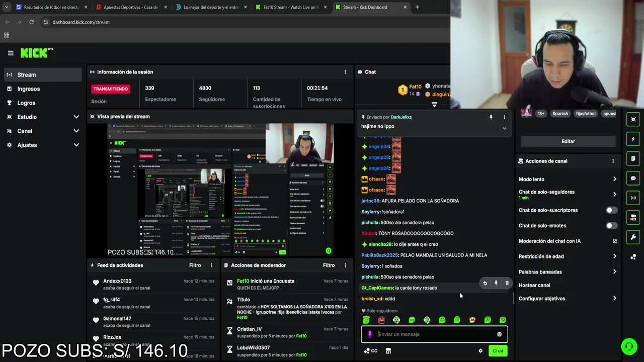Click the collapse arrow below chat leaderboard
Screen dimensions: 644x362
434,105
